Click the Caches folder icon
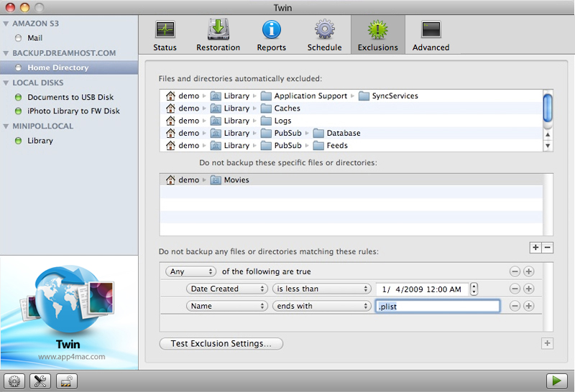 tap(266, 108)
